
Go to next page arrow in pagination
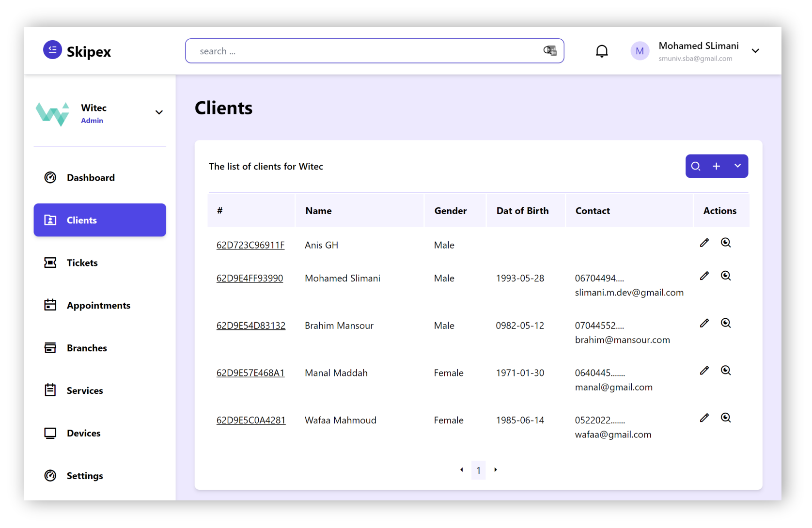point(495,470)
